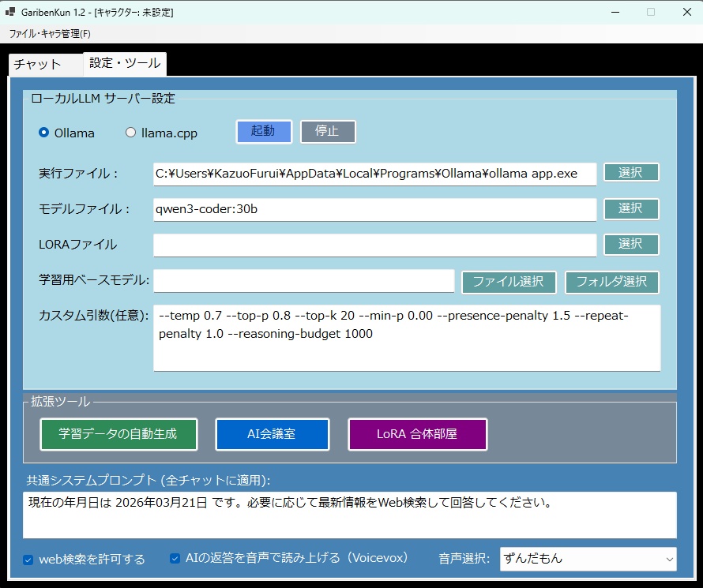Click the 停止 server stop button
This screenshot has height=588, width=703.
pyautogui.click(x=328, y=131)
